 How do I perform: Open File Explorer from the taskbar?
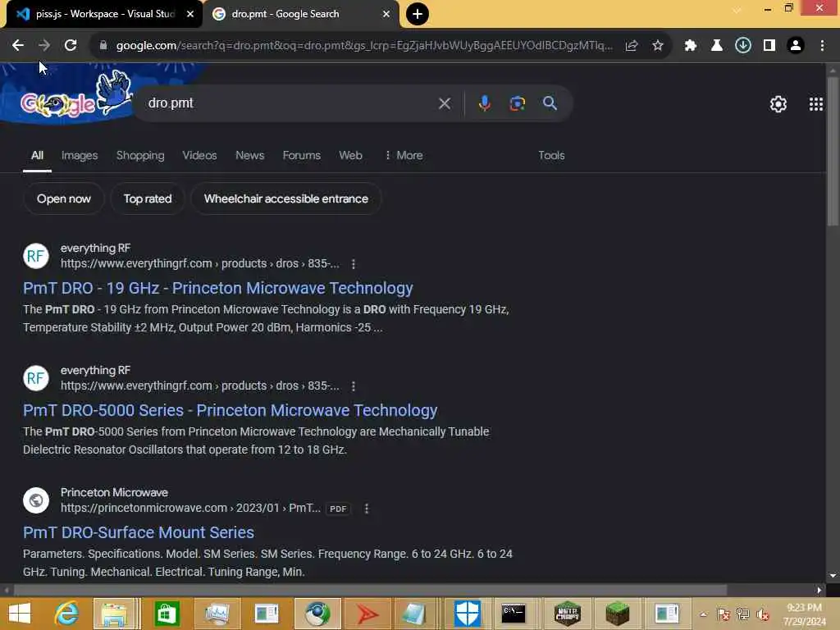click(x=114, y=614)
